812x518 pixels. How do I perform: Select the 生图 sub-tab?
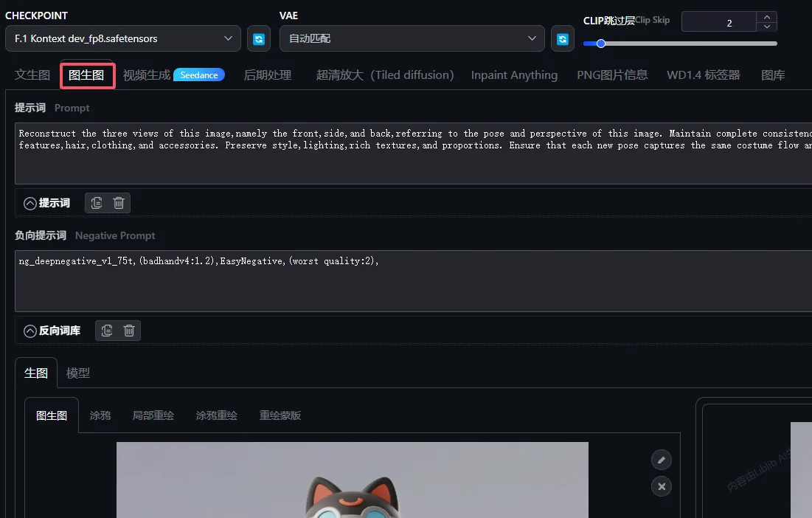35,373
